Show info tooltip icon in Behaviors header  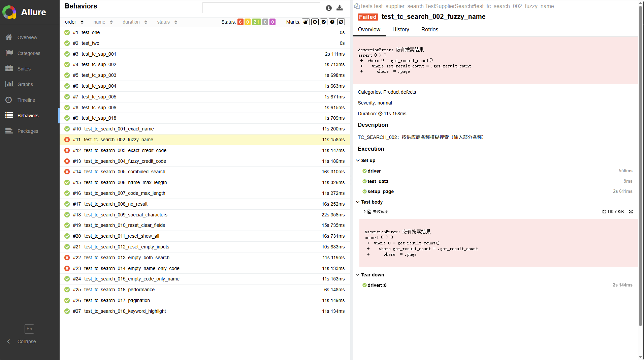[329, 8]
